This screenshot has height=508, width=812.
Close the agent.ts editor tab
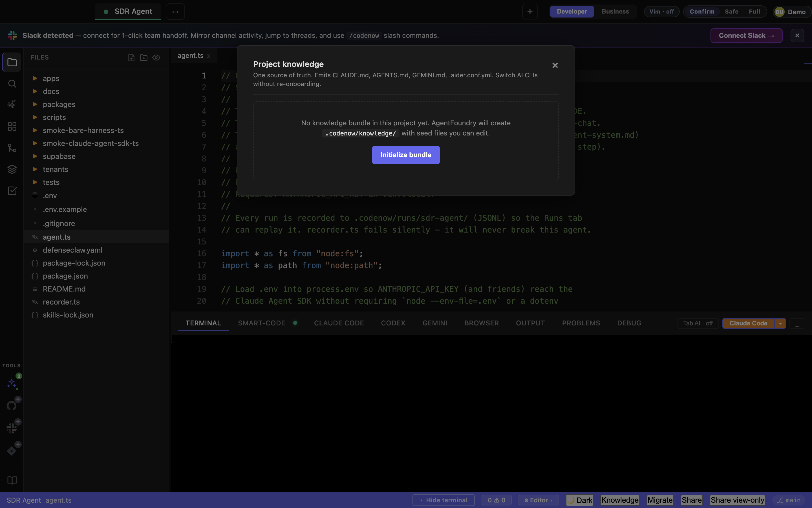click(208, 56)
